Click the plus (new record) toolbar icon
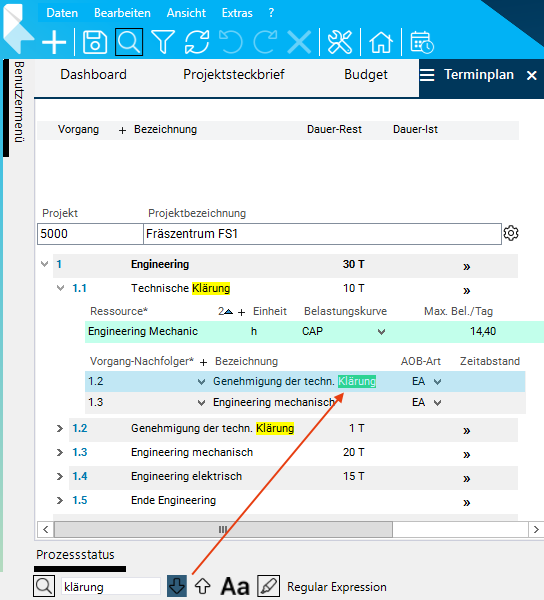Image resolution: width=544 pixels, height=600 pixels. click(x=54, y=42)
